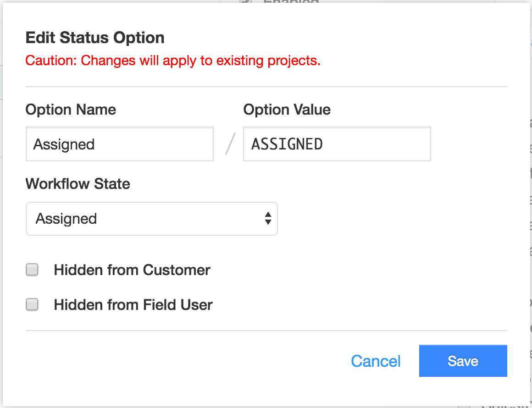Click the "Edit Status Option" dialog title

pyautogui.click(x=95, y=38)
